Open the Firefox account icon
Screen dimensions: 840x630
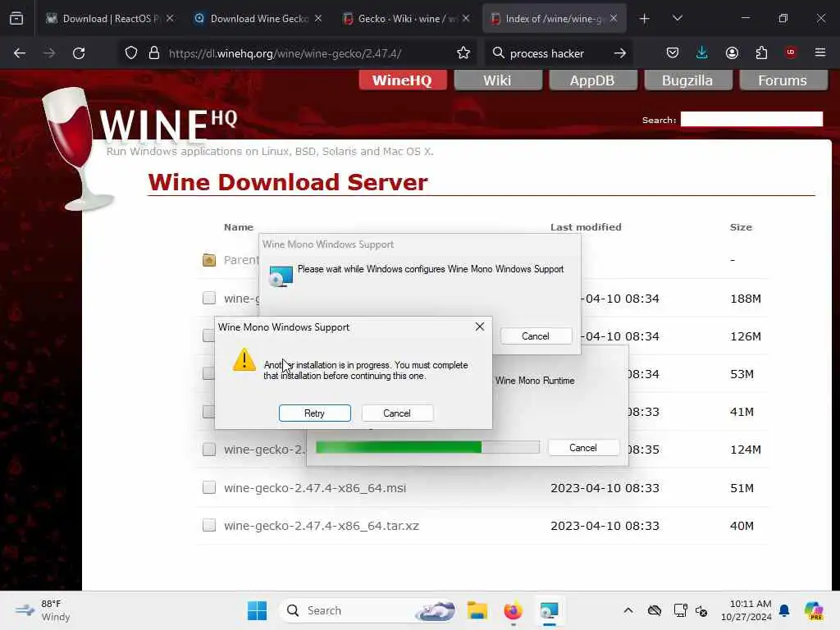[x=732, y=52]
